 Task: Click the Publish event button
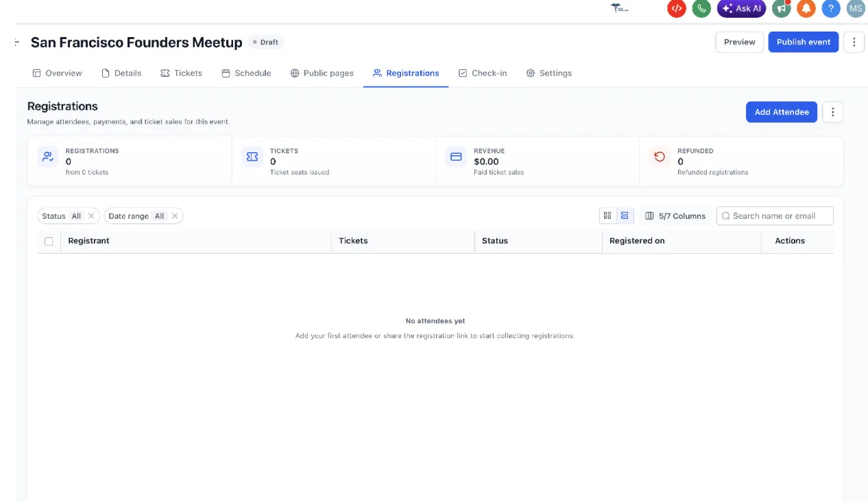[x=804, y=42]
